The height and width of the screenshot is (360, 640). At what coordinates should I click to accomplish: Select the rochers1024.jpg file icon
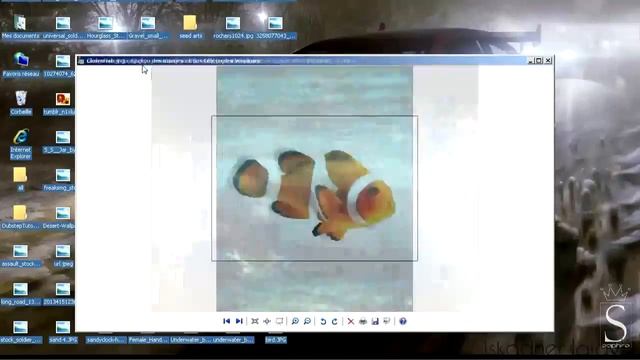(x=233, y=27)
